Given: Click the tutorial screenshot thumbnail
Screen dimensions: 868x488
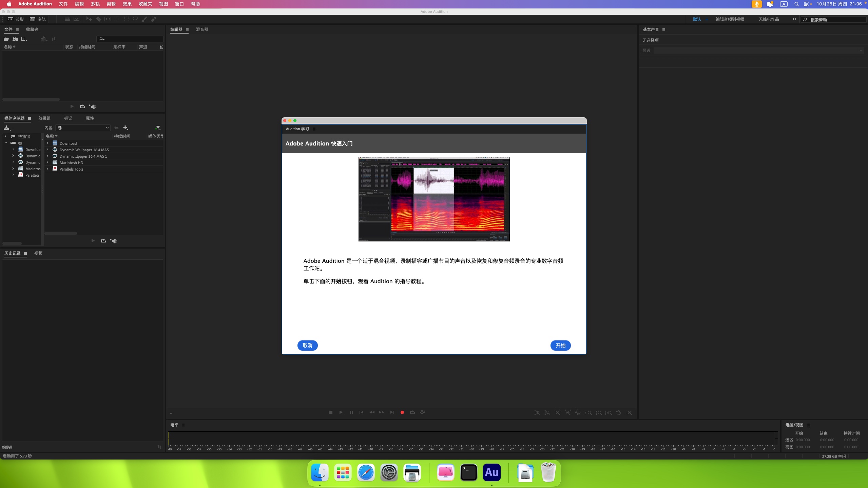Looking at the screenshot, I should (x=434, y=199).
